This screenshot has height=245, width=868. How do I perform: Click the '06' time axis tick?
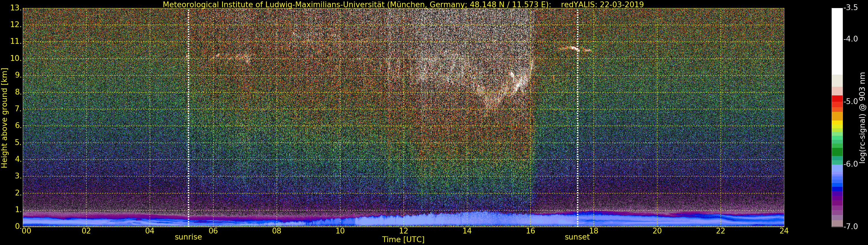[213, 231]
